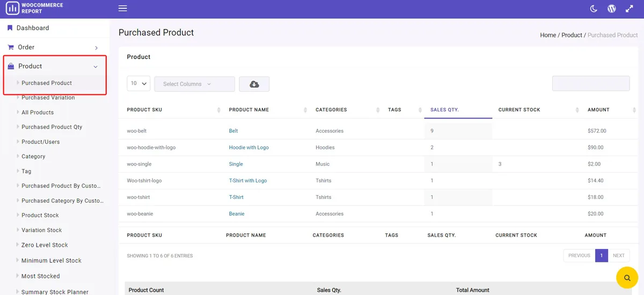Viewport: 644px width, 295px height.
Task: Collapse the Product menu chevron
Action: coord(96,67)
